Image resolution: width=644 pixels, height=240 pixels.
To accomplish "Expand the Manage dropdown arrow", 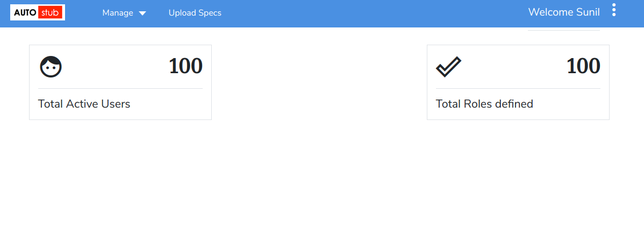I will [x=142, y=13].
